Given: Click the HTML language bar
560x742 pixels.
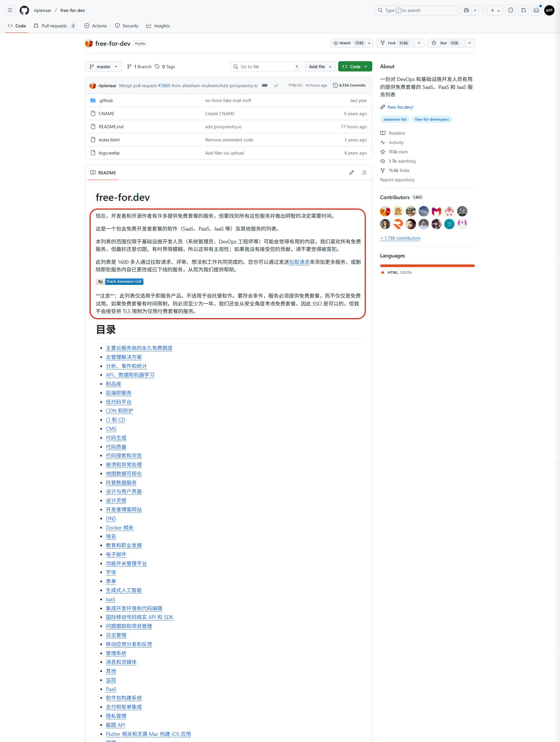Looking at the screenshot, I should point(427,266).
